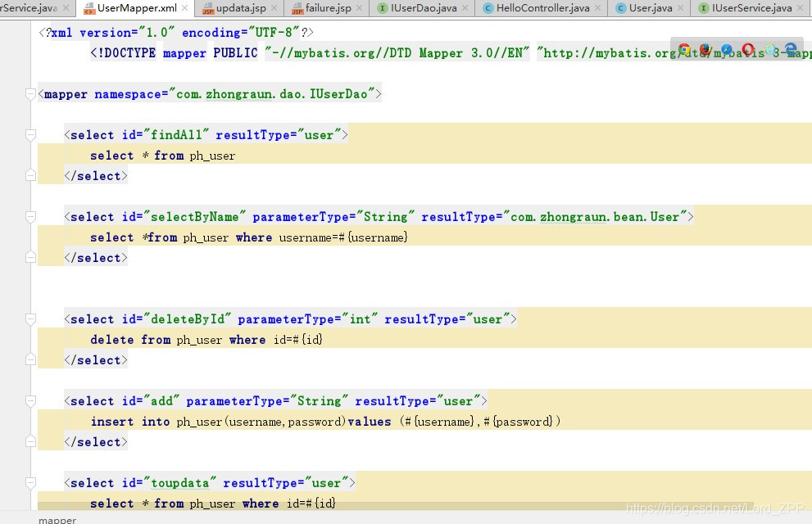
Task: Close the failure.jsp tab
Action: click(360, 7)
